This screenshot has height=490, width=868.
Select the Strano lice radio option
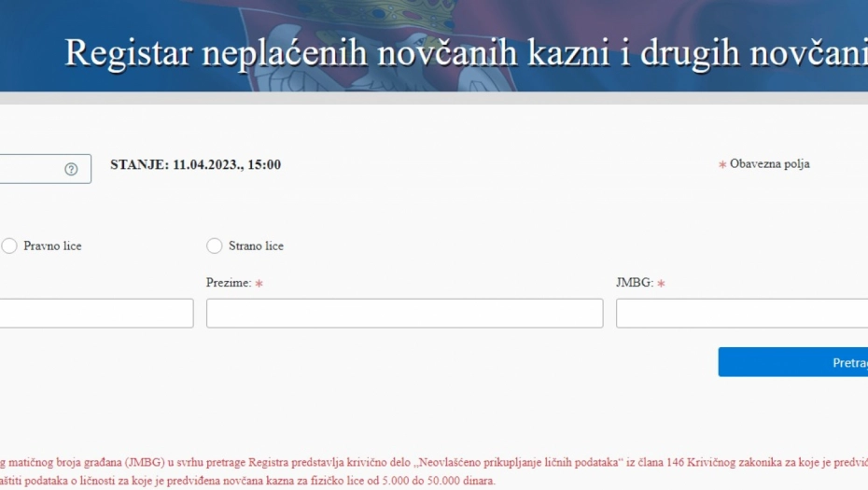[214, 246]
